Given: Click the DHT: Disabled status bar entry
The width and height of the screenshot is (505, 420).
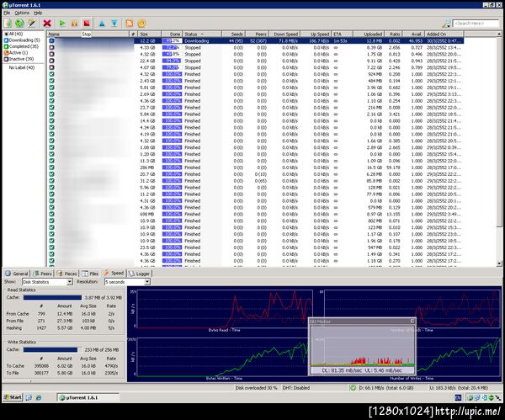Looking at the screenshot, I should (x=296, y=388).
